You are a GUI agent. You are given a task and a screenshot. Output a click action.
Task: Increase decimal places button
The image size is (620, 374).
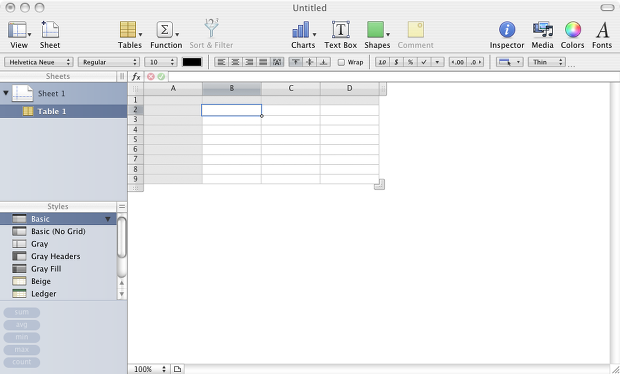coord(475,62)
